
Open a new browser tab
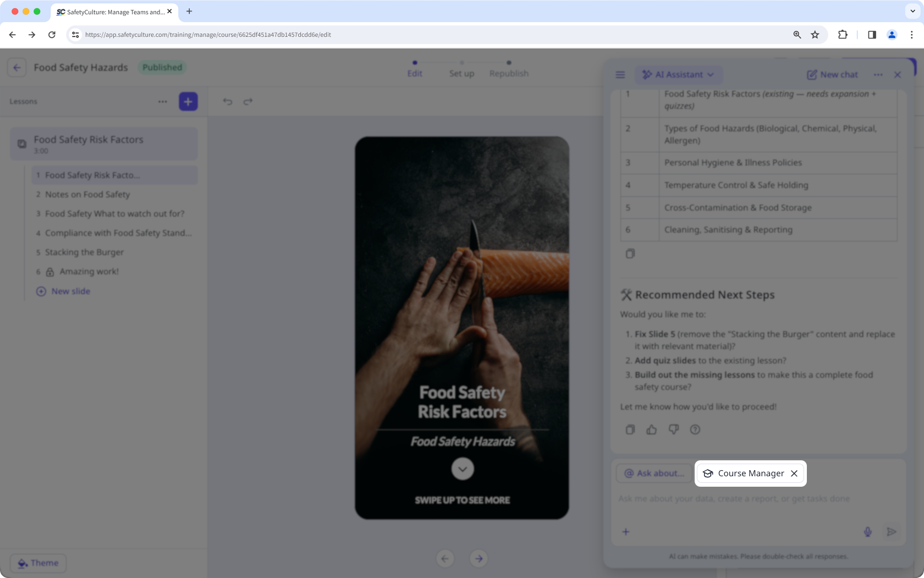(x=189, y=12)
